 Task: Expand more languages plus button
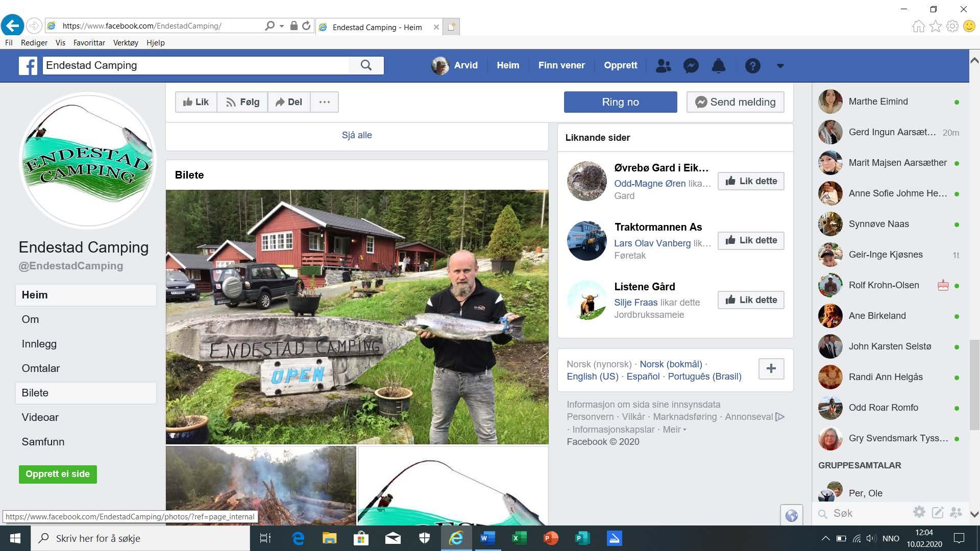tap(771, 368)
